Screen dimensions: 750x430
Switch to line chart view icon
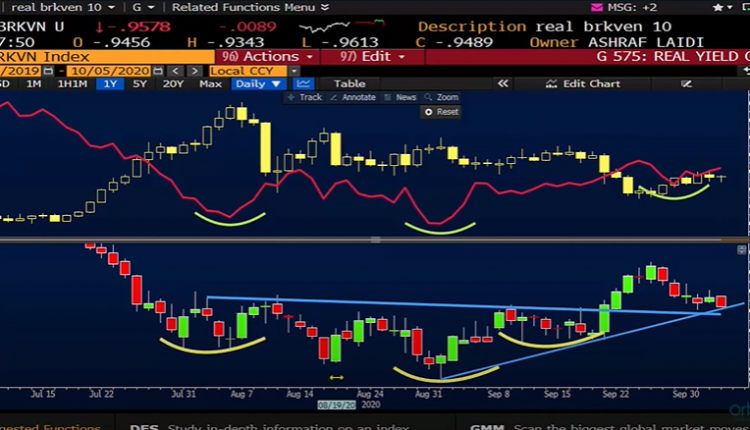coord(303,84)
